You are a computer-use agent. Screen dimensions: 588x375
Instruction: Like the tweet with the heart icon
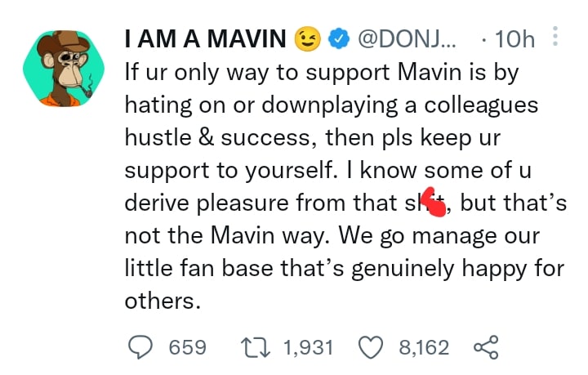[x=371, y=347]
